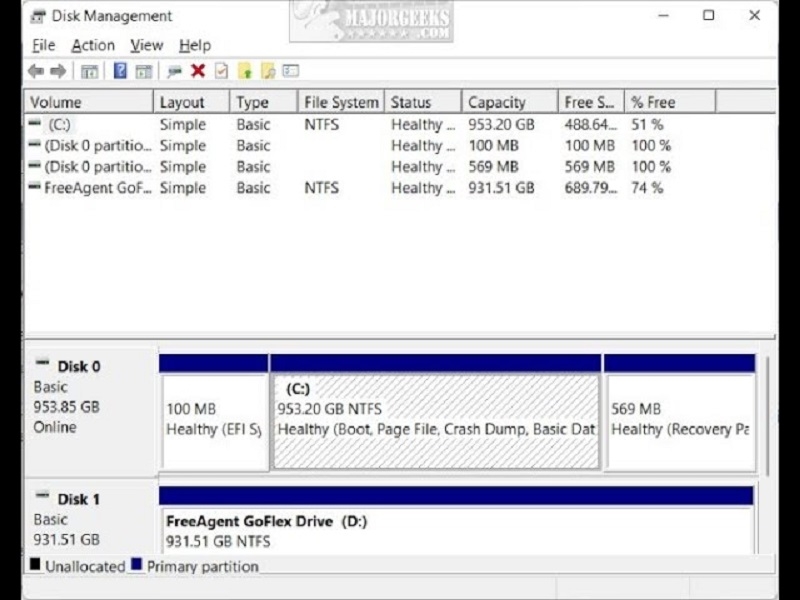Click the Forward arrow in the toolbar
800x600 pixels.
pyautogui.click(x=58, y=71)
